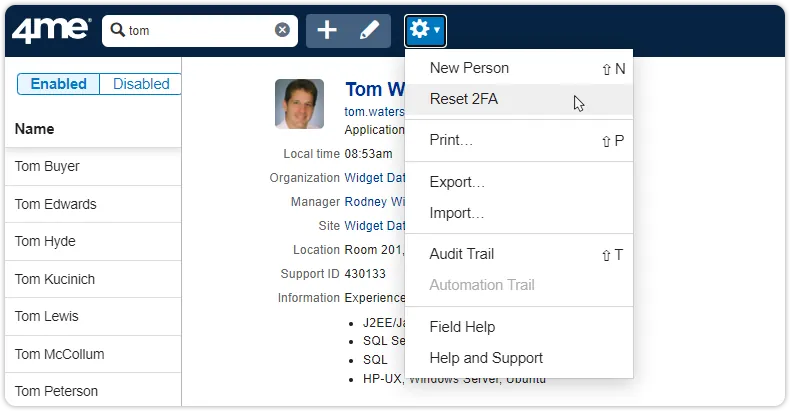Image resolution: width=790 pixels, height=411 pixels.
Task: Click Tom's profile photo
Action: pyautogui.click(x=299, y=104)
